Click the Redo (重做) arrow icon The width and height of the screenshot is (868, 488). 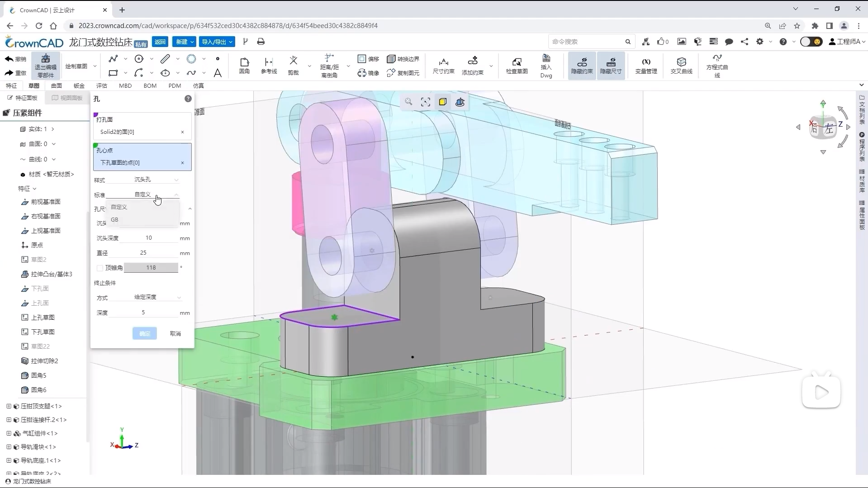point(9,73)
